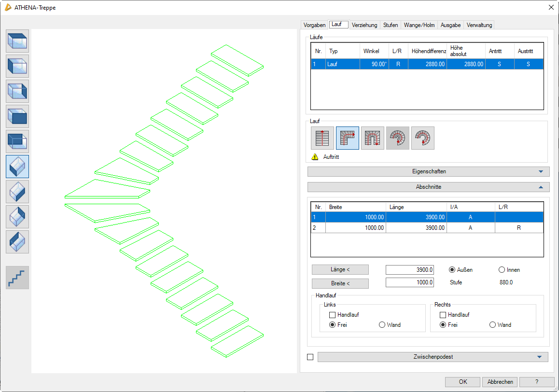Select the straight stair run icon
The height and width of the screenshot is (392, 559).
click(x=322, y=138)
